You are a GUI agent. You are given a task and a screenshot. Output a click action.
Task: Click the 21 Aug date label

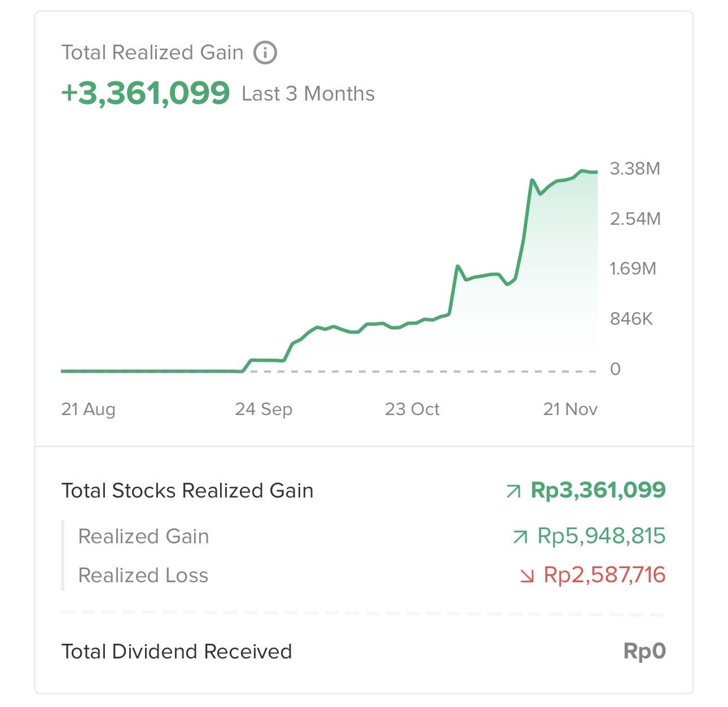click(x=88, y=409)
